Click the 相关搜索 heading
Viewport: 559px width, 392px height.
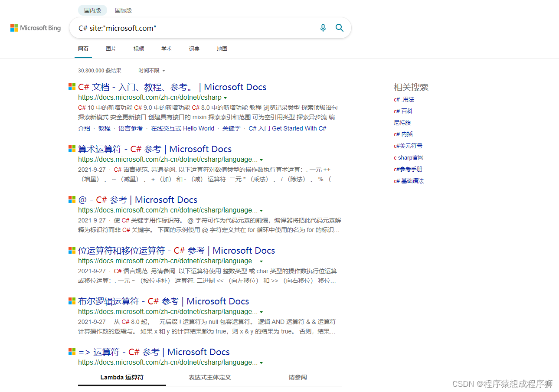tap(411, 87)
